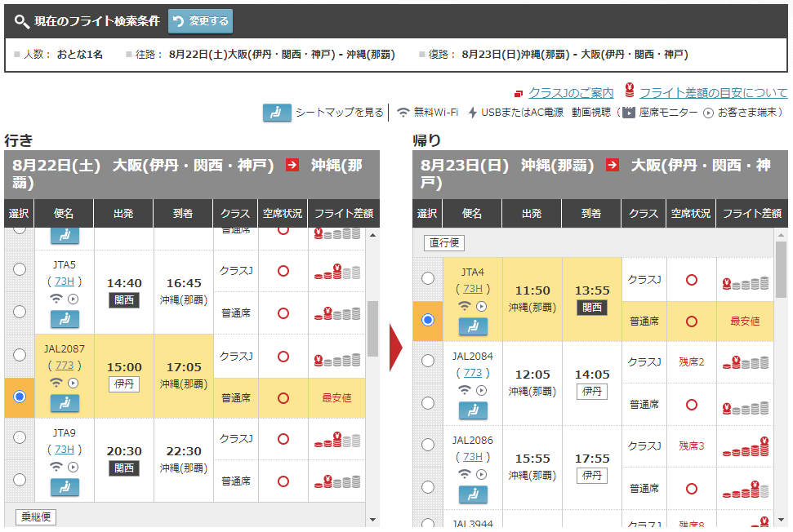Click the 残席3 availability for JAL2086
793x532 pixels.
(x=692, y=446)
